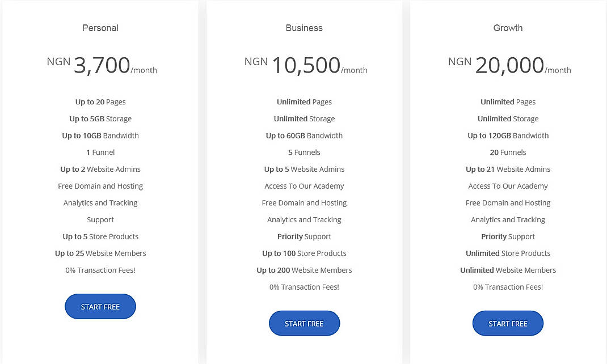The width and height of the screenshot is (607, 364).
Task: Select Unlimited Store Products under Growth
Action: click(x=508, y=253)
